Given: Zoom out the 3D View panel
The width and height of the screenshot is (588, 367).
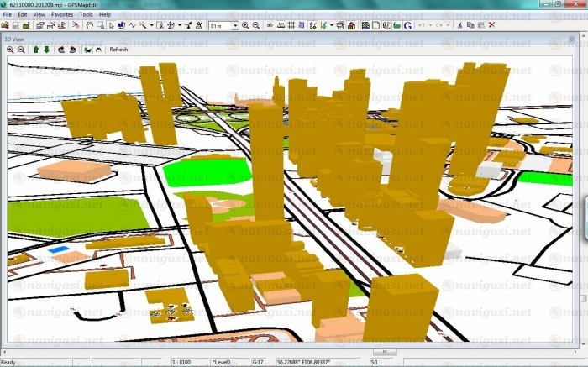Looking at the screenshot, I should point(20,50).
